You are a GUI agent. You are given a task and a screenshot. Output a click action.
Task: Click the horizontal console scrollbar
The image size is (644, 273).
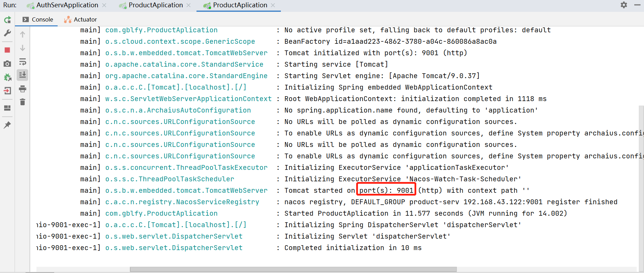point(293,270)
